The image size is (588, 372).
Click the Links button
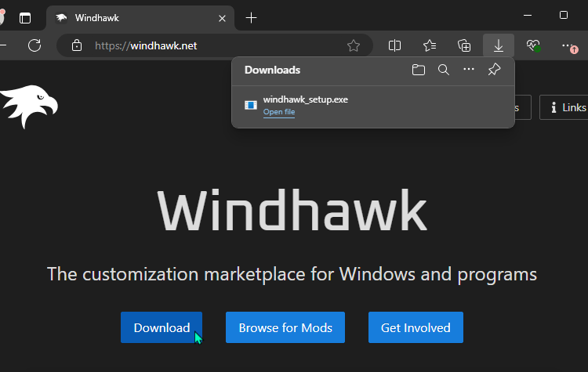tap(565, 107)
